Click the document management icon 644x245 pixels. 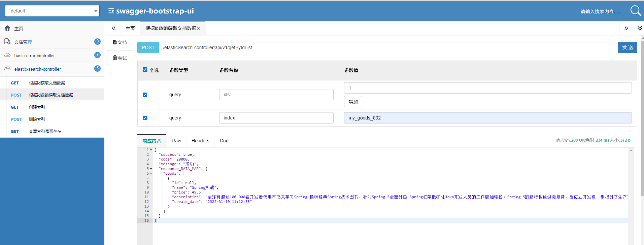[7, 42]
